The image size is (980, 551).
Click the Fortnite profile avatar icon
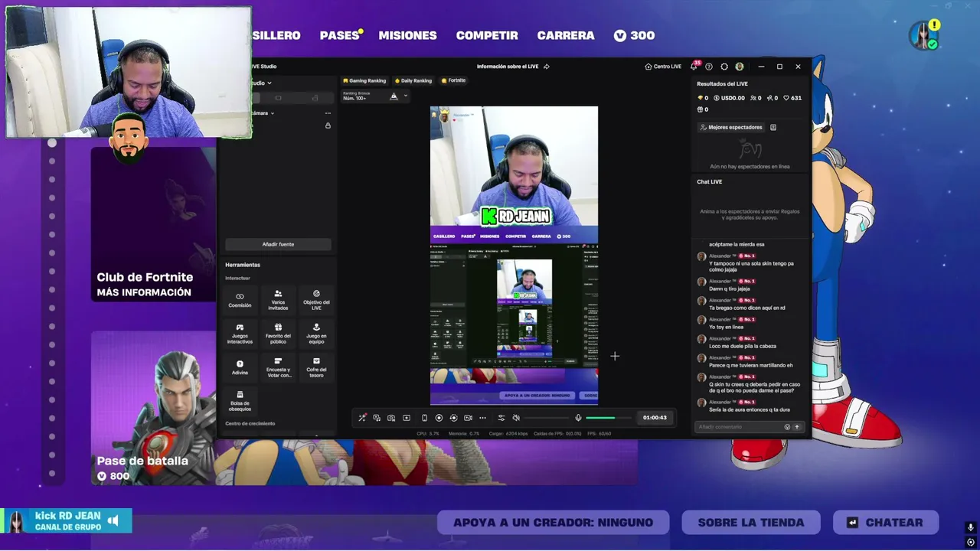click(x=923, y=35)
